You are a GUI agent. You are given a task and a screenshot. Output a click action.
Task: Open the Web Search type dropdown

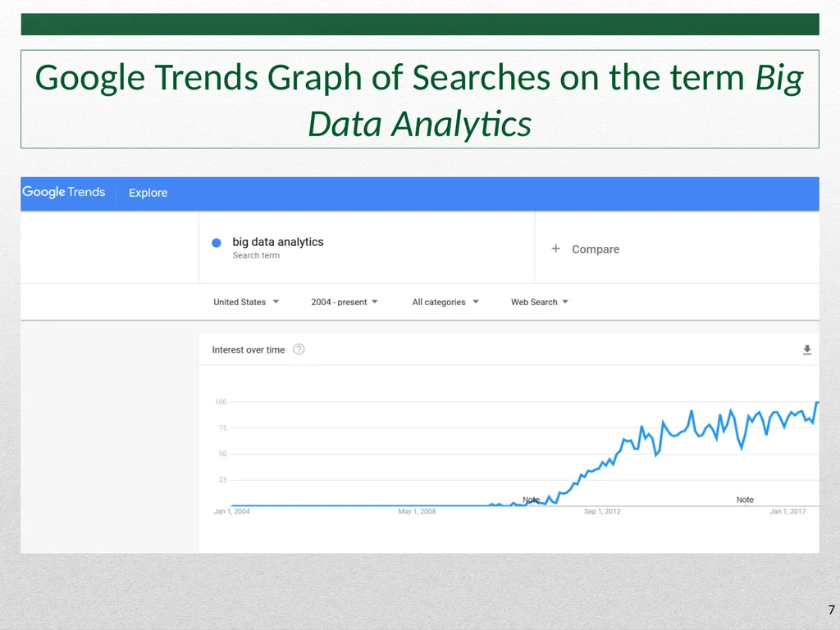point(540,302)
